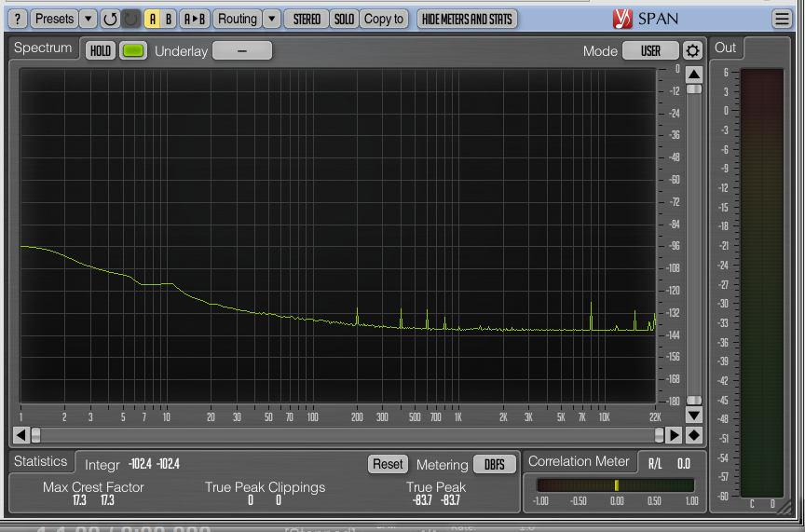Toggle spectrum HOLD
The height and width of the screenshot is (532, 805).
[x=101, y=50]
